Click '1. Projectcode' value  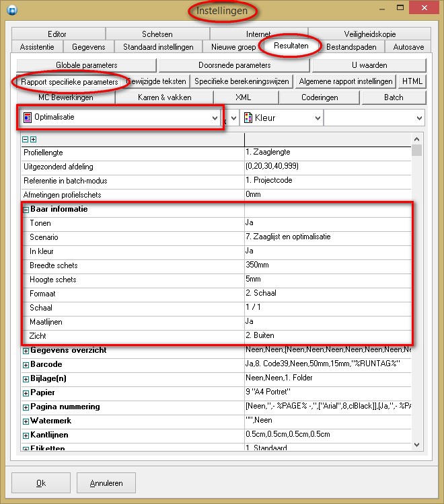[x=269, y=180]
